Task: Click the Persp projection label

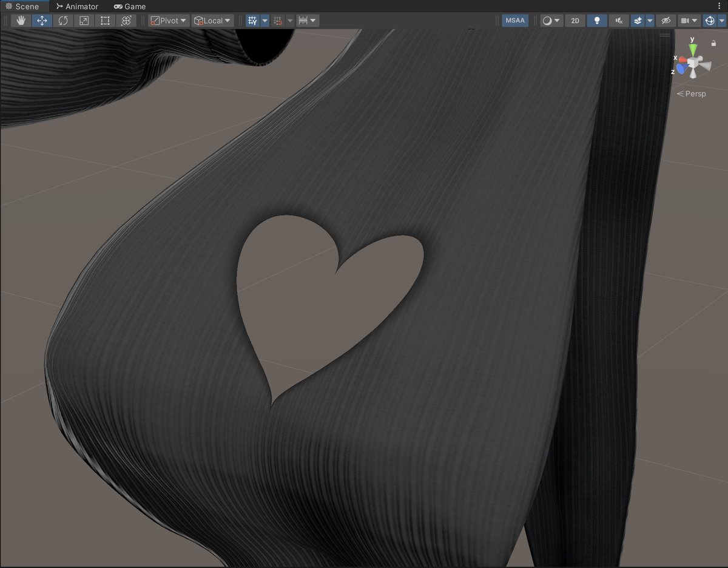Action: pyautogui.click(x=692, y=93)
